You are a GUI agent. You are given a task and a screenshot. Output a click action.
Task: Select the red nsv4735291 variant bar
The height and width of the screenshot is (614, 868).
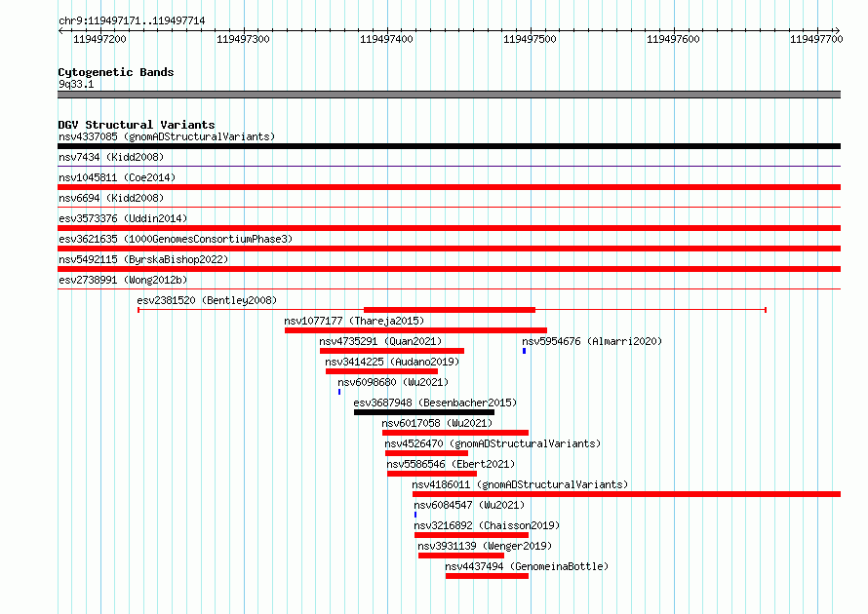[392, 351]
